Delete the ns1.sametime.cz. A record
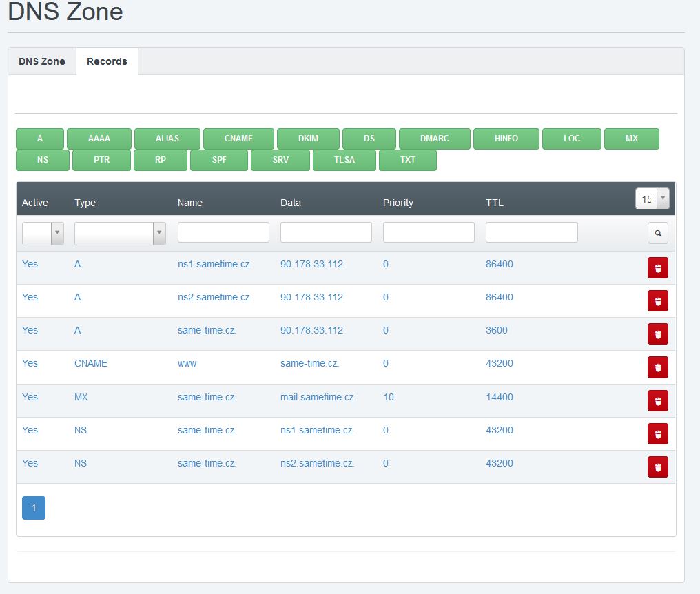This screenshot has width=700, height=594. tap(657, 268)
